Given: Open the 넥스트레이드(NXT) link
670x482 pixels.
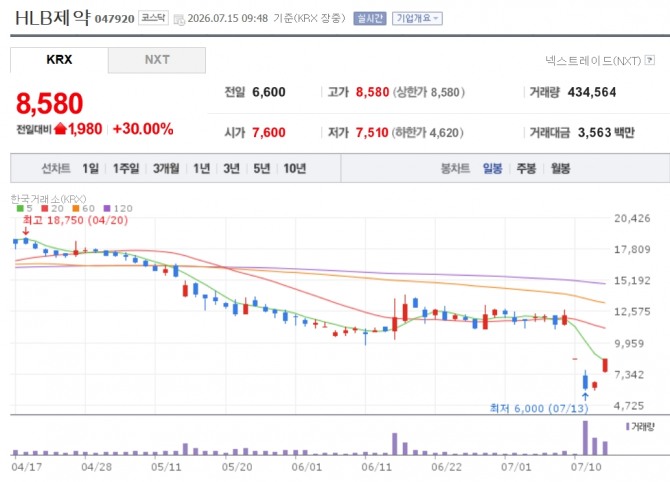Looking at the screenshot, I should point(593,61).
